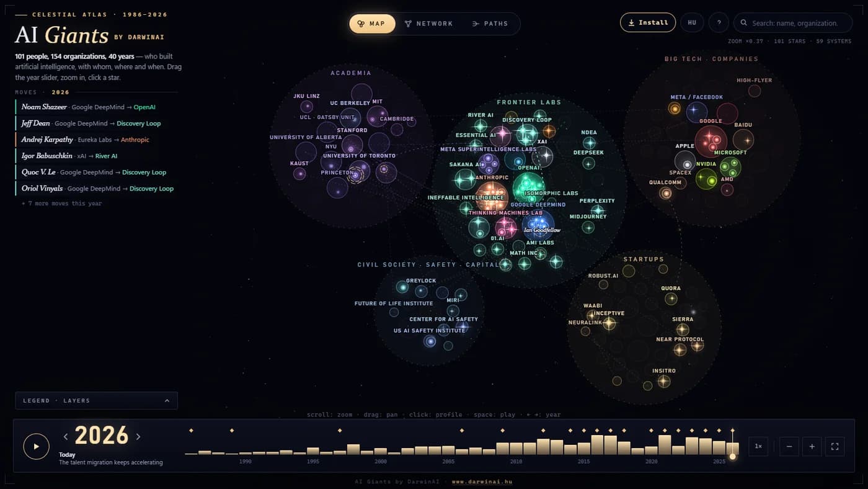
Task: Open Quoc V. Le move entry
Action: [x=96, y=172]
